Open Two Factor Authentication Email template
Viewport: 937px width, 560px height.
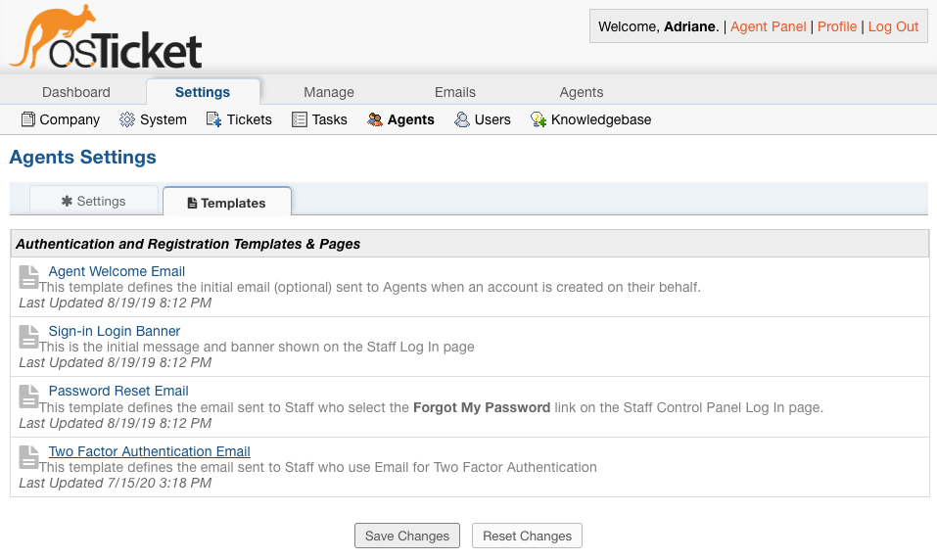150,451
